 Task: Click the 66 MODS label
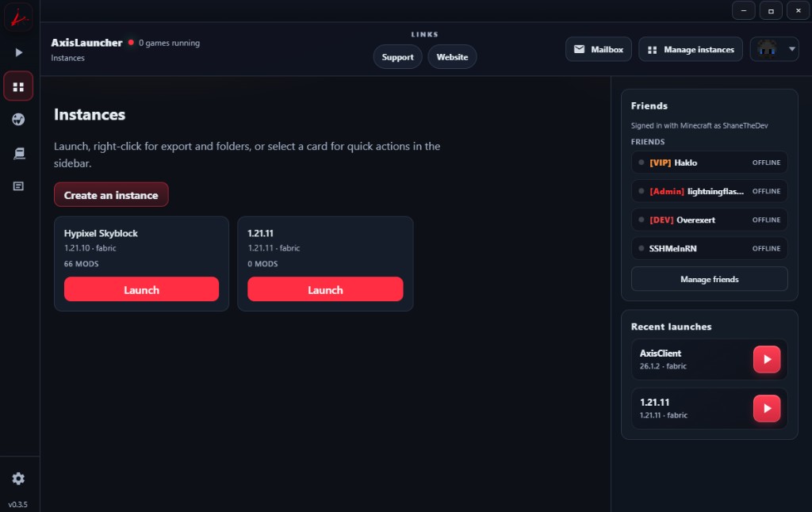[82, 263]
